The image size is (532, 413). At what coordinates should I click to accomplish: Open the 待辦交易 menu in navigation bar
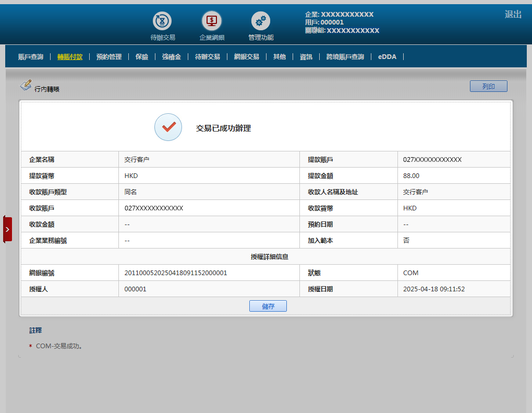207,57
